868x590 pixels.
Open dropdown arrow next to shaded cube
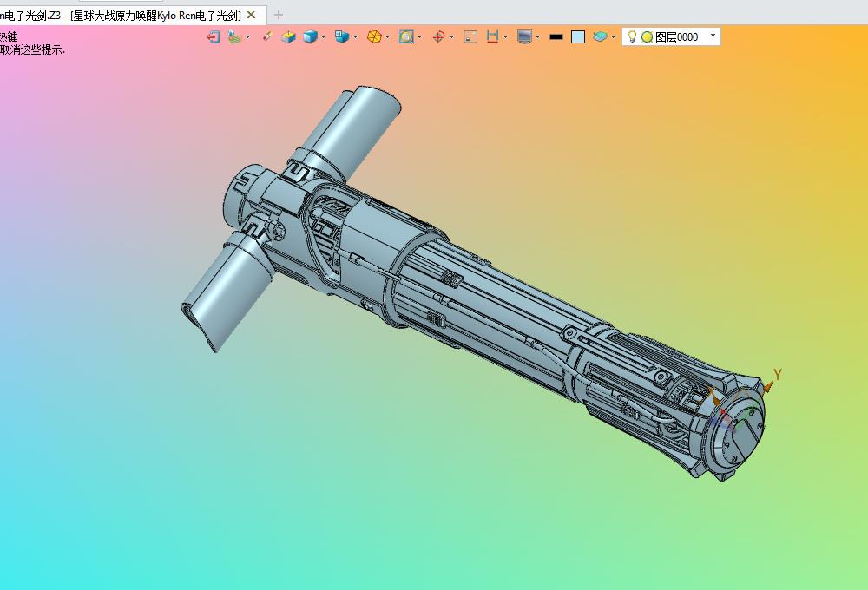(x=323, y=37)
